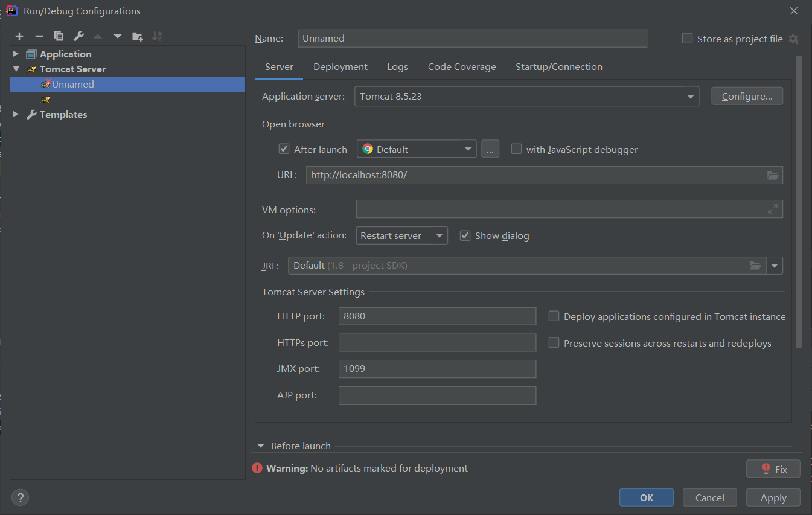The image size is (812, 515).
Task: Collapse the Tomcat Server tree node
Action: tap(16, 69)
